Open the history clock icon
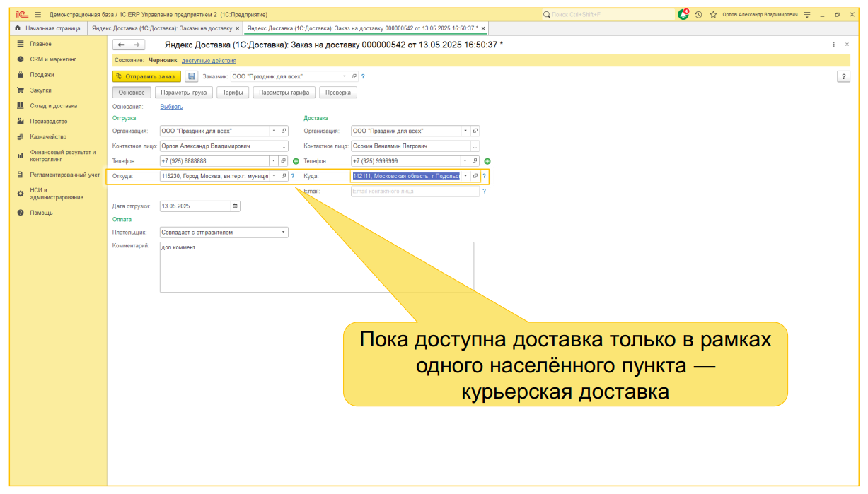 (x=698, y=14)
